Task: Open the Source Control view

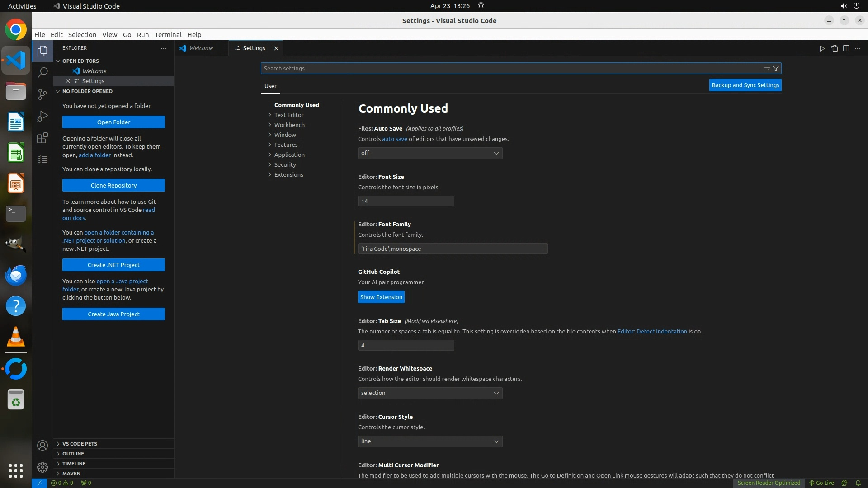Action: (x=42, y=94)
